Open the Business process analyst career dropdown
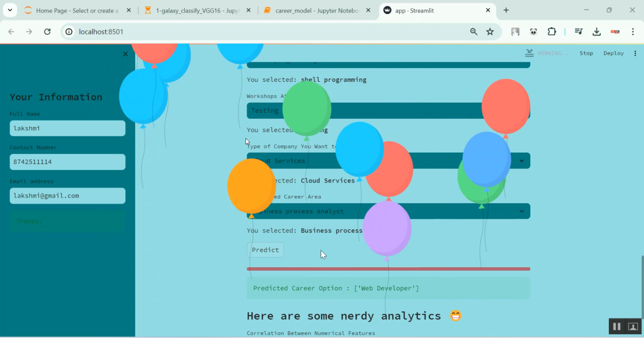The width and height of the screenshot is (644, 338). (x=521, y=211)
